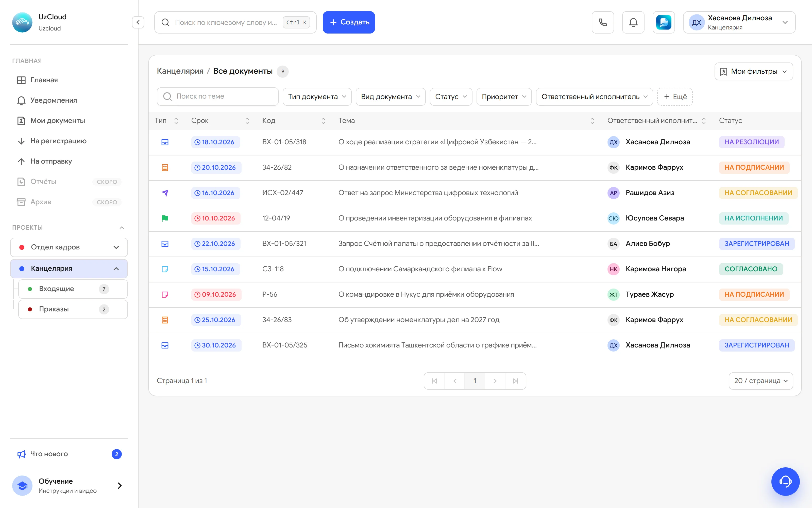This screenshot has height=508, width=812.
Task: Open Что нового announcements
Action: click(69, 454)
